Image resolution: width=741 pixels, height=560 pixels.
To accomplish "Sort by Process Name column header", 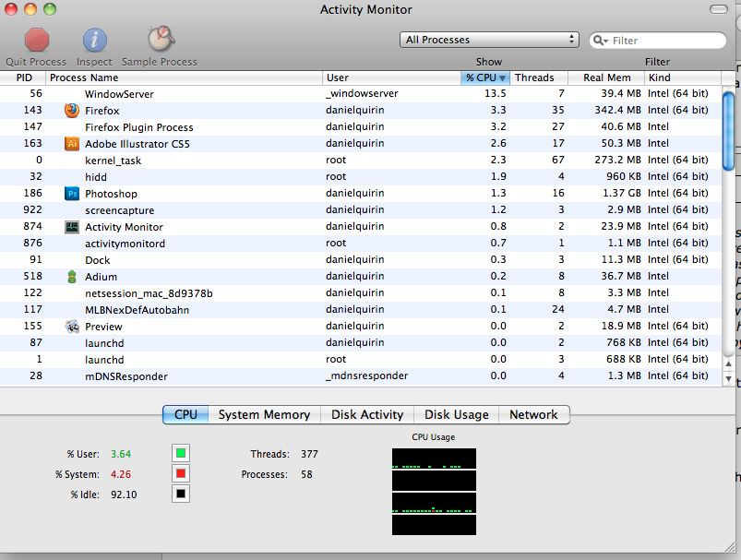I will pyautogui.click(x=184, y=77).
